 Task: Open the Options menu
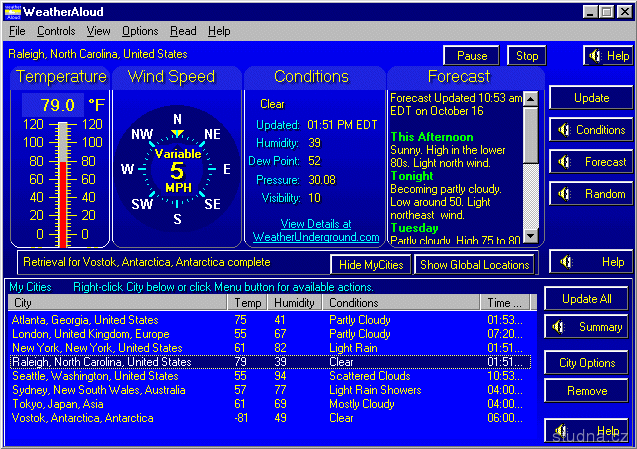(x=140, y=31)
